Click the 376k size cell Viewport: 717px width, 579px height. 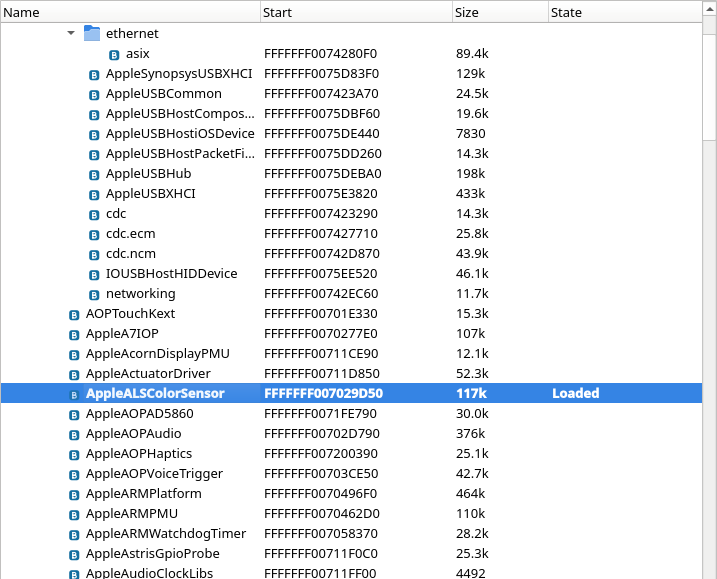(x=470, y=433)
